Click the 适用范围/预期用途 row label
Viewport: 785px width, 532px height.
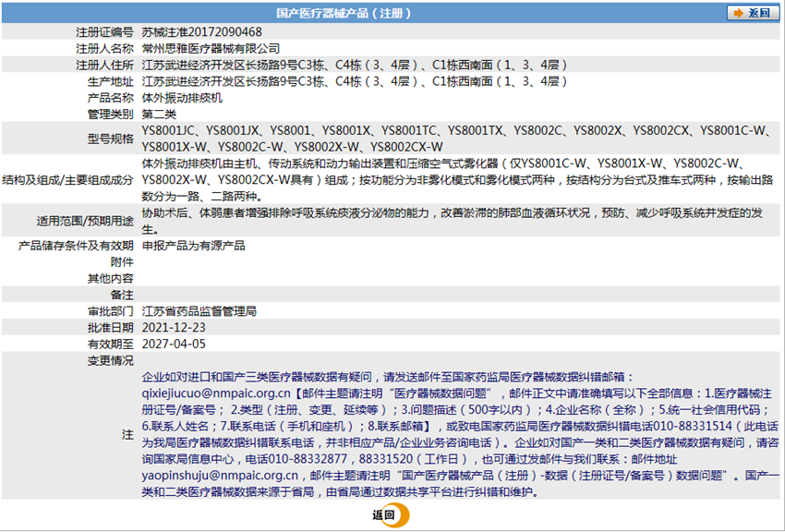pyautogui.click(x=85, y=221)
